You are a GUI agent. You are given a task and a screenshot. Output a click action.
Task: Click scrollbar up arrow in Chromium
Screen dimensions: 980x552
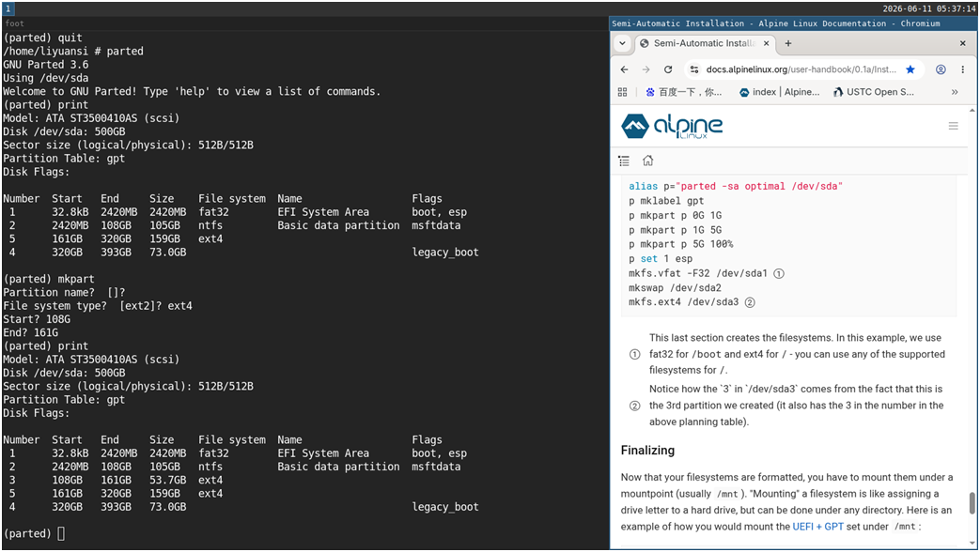pos(972,111)
